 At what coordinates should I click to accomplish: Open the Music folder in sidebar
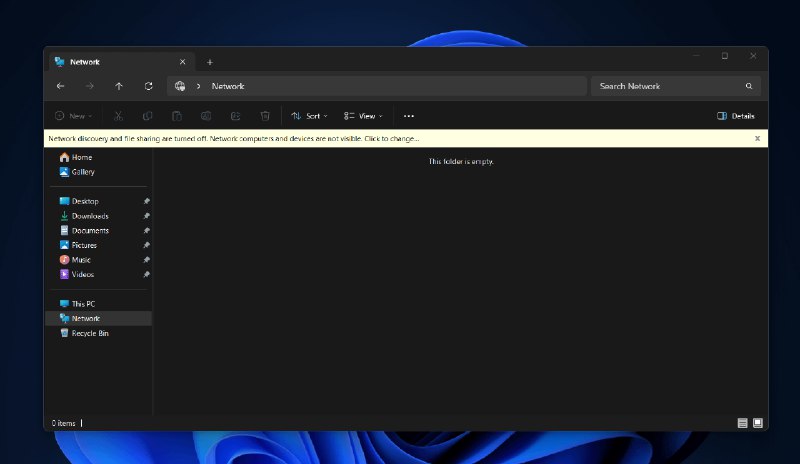point(75,260)
